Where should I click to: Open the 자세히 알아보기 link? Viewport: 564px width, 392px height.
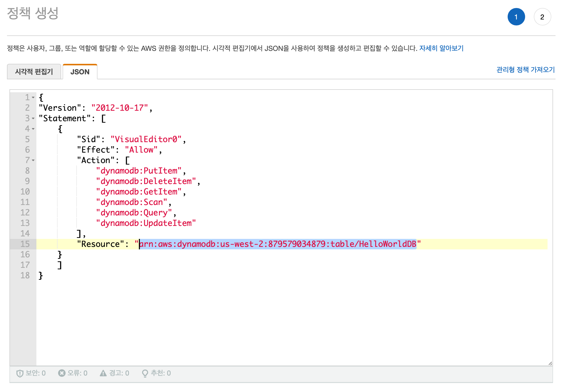[x=441, y=48]
